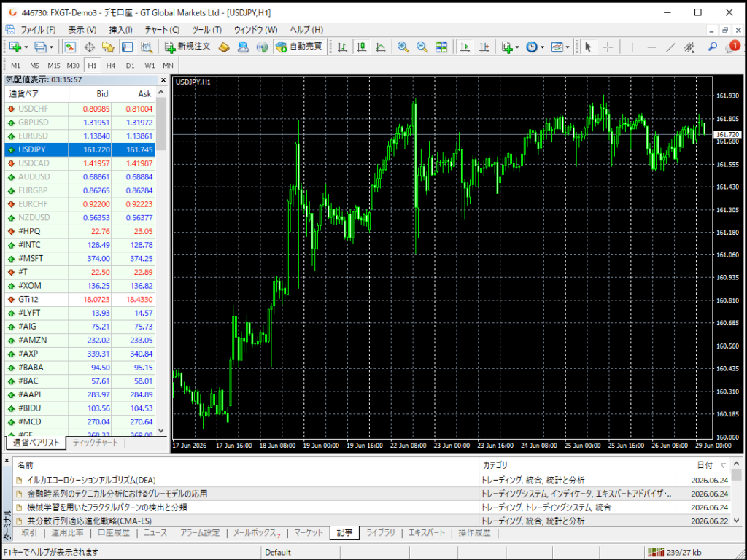The width and height of the screenshot is (747, 560).
Task: Click the profiles icon
Action: tap(41, 47)
